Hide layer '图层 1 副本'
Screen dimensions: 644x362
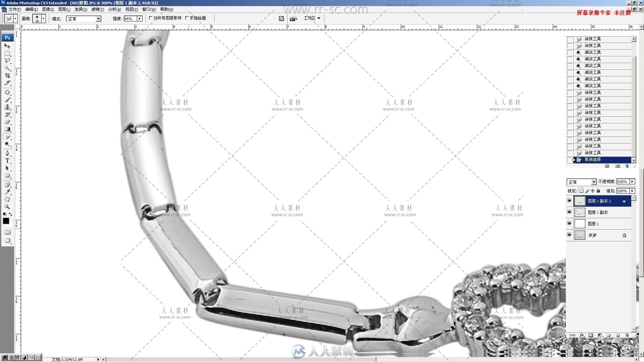tap(569, 212)
